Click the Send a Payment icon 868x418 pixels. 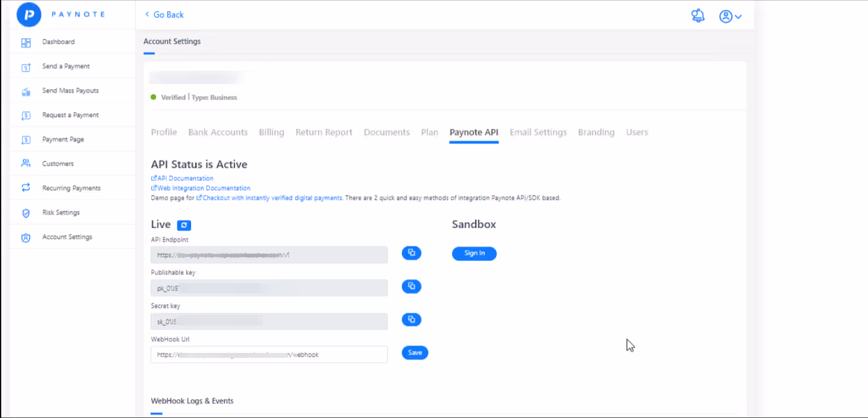click(x=26, y=67)
